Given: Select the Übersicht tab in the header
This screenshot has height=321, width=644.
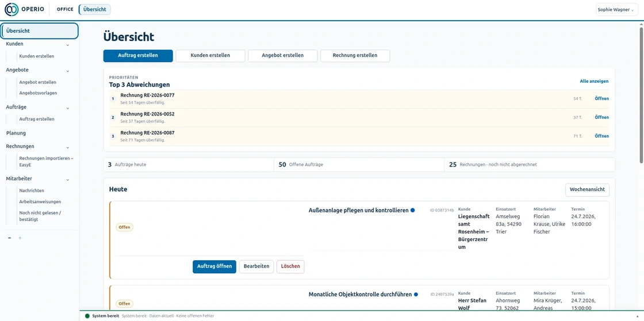Looking at the screenshot, I should coord(94,9).
